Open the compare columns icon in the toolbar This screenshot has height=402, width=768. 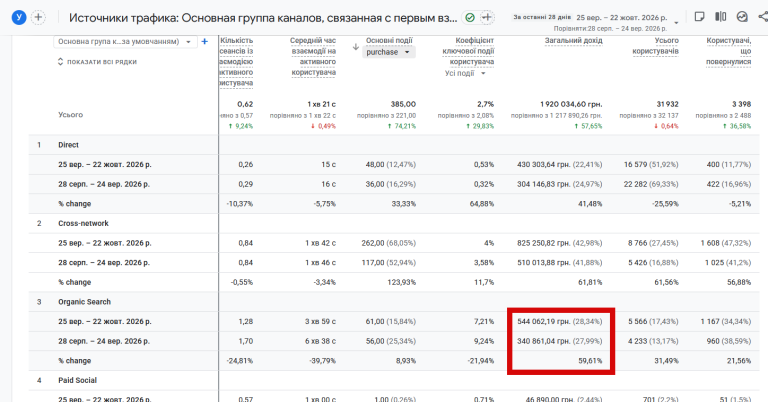click(720, 17)
